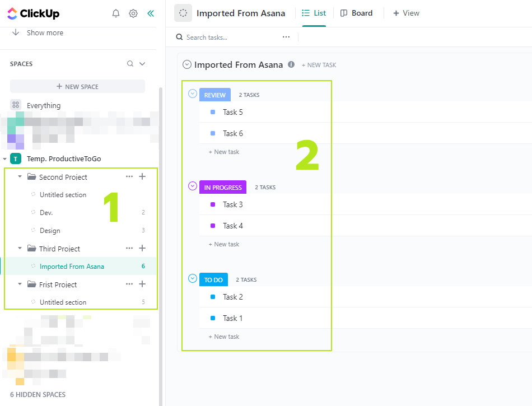Image resolution: width=532 pixels, height=406 pixels.
Task: Open Task 2
Action: pos(233,297)
